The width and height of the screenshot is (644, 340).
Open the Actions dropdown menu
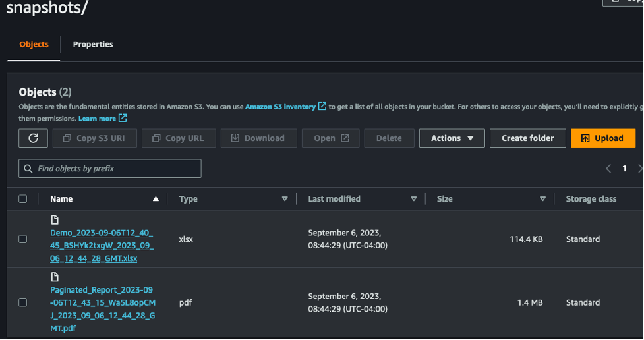click(x=452, y=138)
